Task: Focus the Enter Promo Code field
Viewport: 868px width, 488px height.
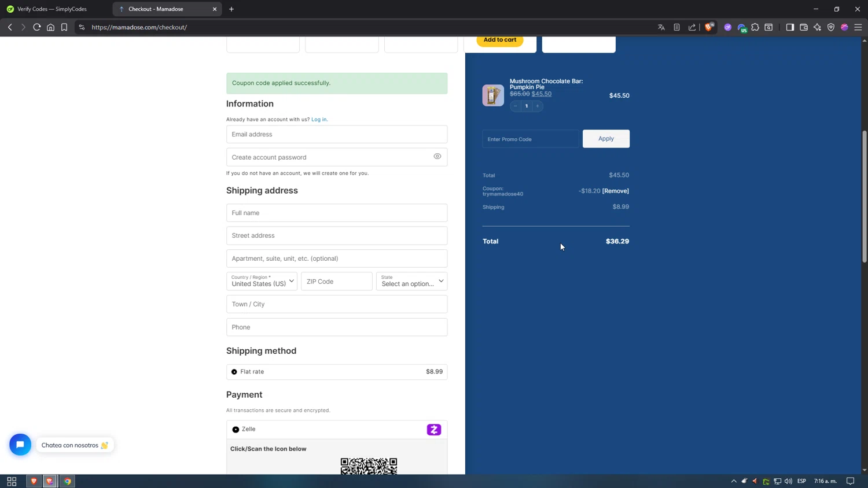Action: click(531, 139)
